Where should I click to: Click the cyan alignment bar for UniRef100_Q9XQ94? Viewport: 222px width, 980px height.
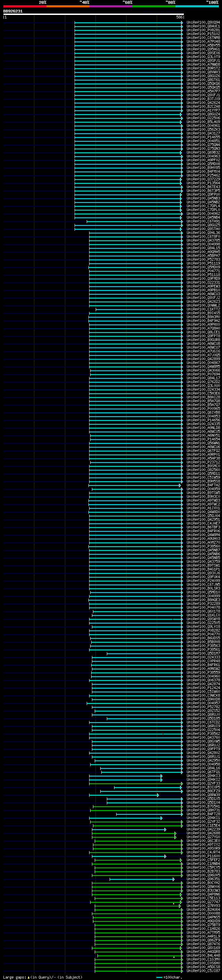pos(129,23)
